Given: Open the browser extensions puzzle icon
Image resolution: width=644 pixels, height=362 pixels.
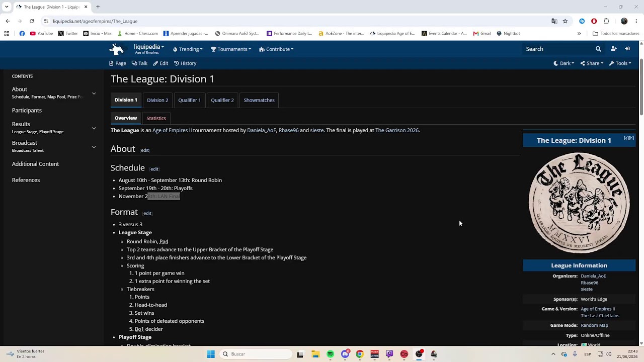Looking at the screenshot, I should click(x=606, y=21).
